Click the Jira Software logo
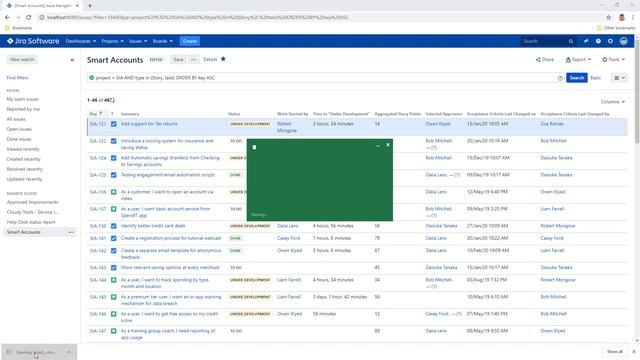The width and height of the screenshot is (640, 360). [x=33, y=41]
